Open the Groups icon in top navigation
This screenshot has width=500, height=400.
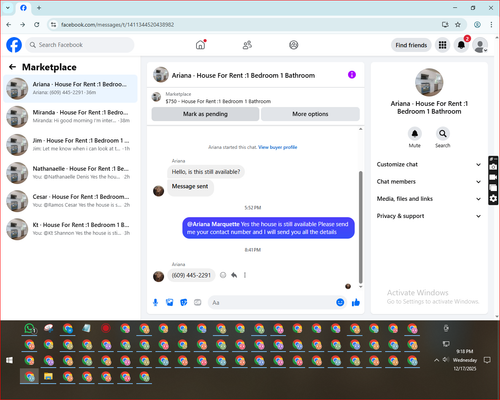(294, 45)
